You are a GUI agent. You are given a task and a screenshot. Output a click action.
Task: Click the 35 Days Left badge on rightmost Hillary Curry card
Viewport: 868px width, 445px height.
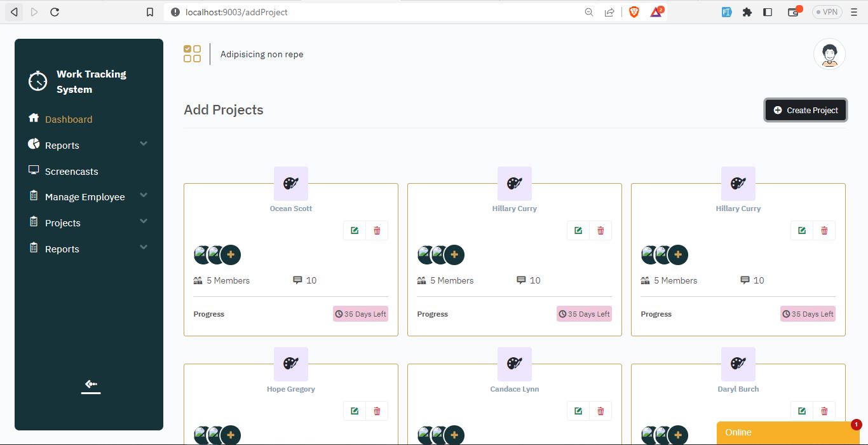808,314
